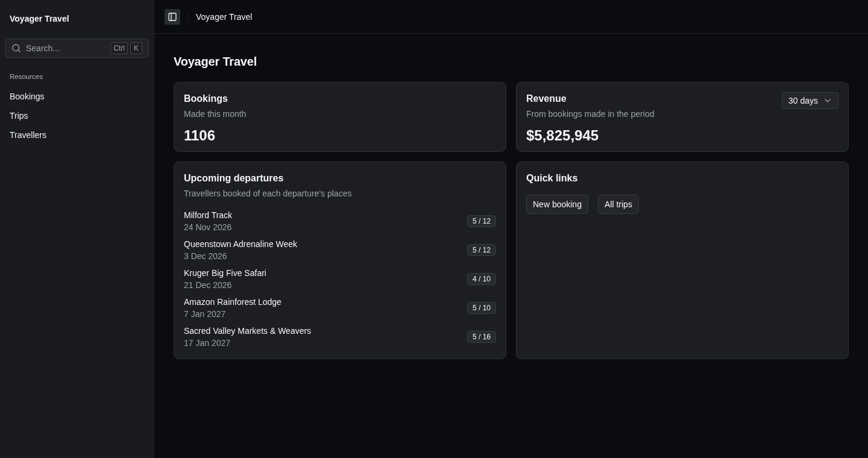
Task: Click the Voyager Travel page heading
Action: point(215,61)
